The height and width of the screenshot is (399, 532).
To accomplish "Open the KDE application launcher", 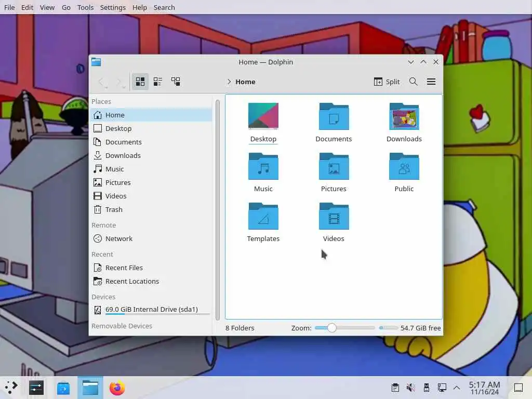I will pyautogui.click(x=11, y=388).
